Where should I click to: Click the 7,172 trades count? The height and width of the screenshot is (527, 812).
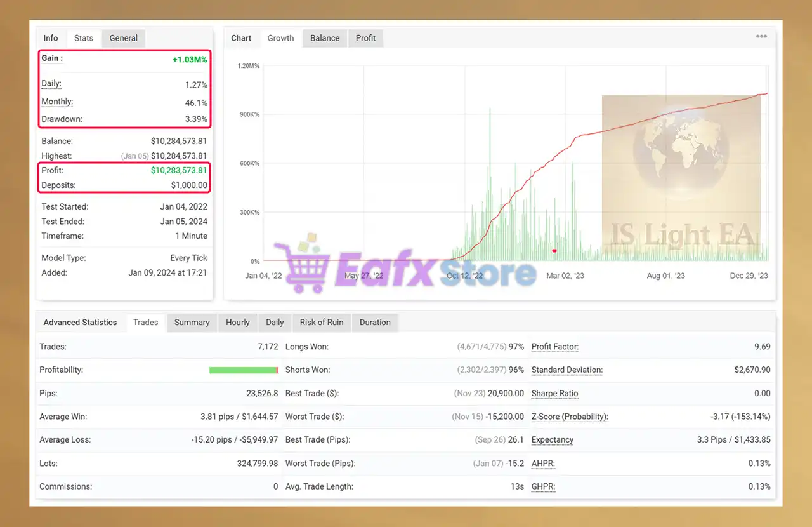click(268, 347)
